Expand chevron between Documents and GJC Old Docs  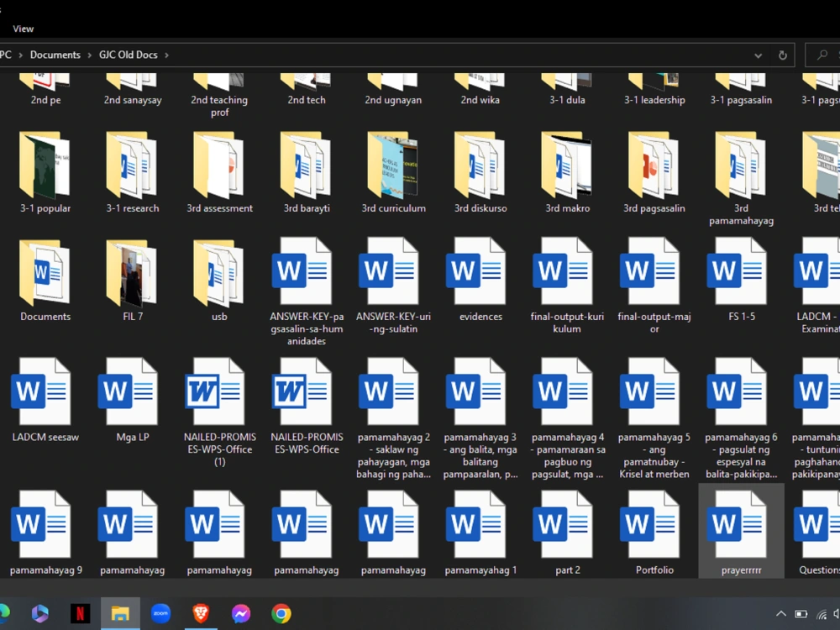(x=90, y=55)
